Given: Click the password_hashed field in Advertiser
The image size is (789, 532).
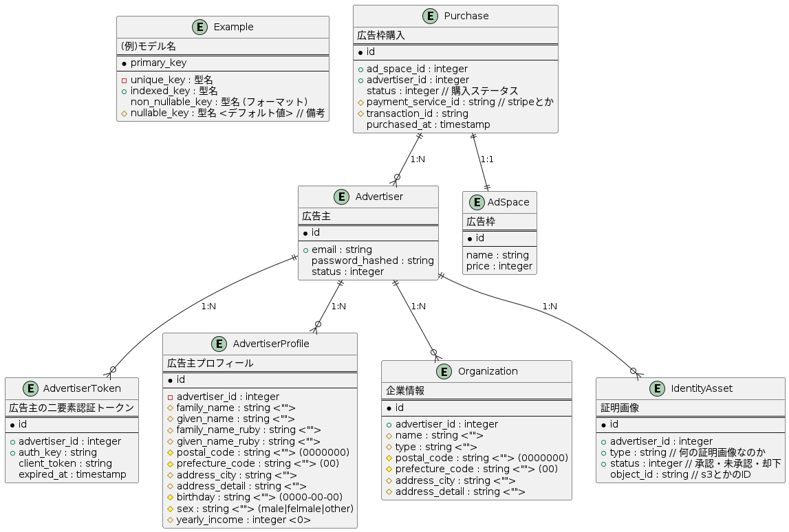Looking at the screenshot, I should 372,261.
